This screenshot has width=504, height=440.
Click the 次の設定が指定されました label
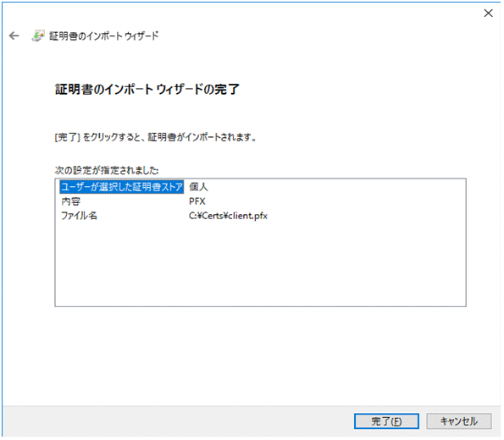click(x=107, y=170)
